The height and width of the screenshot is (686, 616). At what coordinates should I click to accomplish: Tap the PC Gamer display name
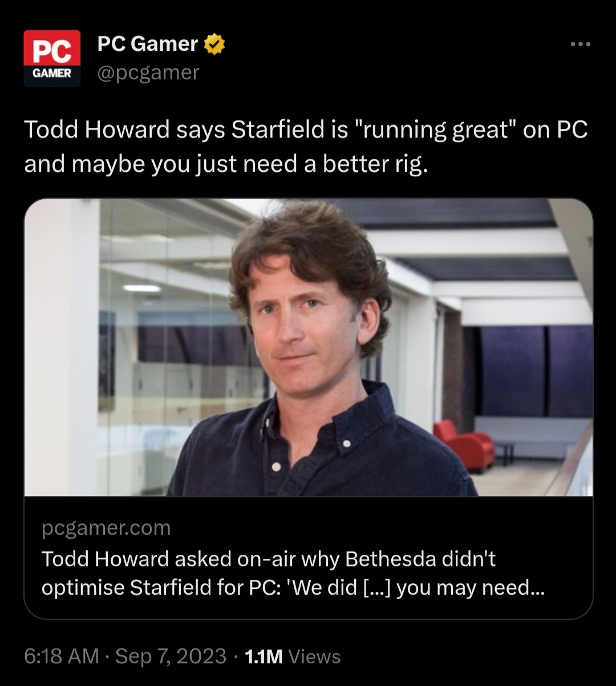pos(147,44)
